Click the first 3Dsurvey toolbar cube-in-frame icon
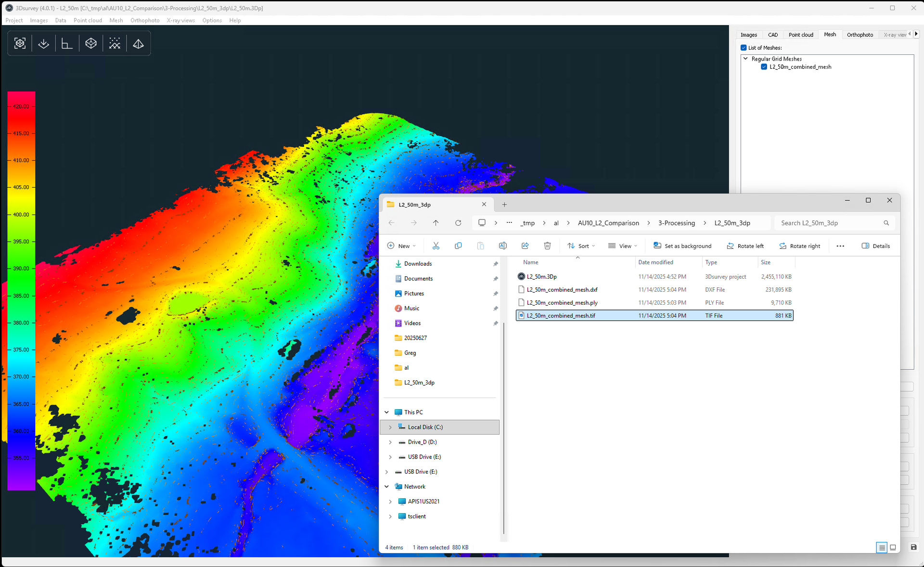The image size is (924, 567). click(20, 43)
